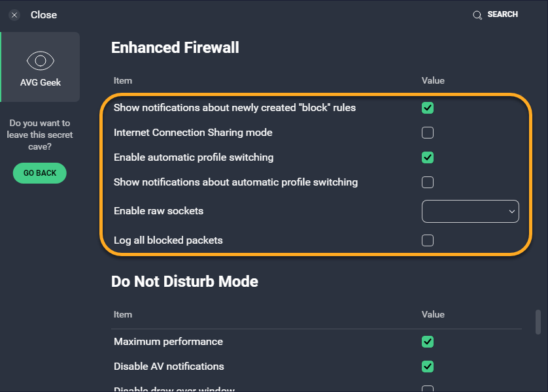
Task: Click the vertical scrollbar thumb
Action: pyautogui.click(x=538, y=321)
